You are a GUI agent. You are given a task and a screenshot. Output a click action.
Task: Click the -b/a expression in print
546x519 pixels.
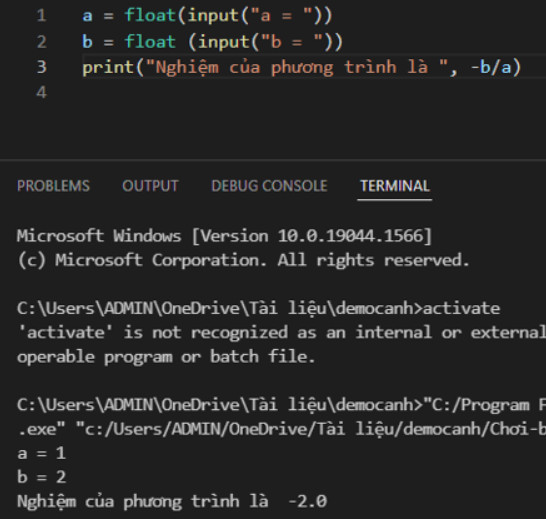491,67
